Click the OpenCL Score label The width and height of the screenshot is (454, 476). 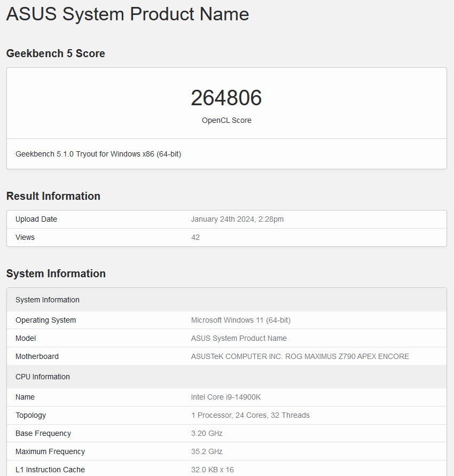226,120
